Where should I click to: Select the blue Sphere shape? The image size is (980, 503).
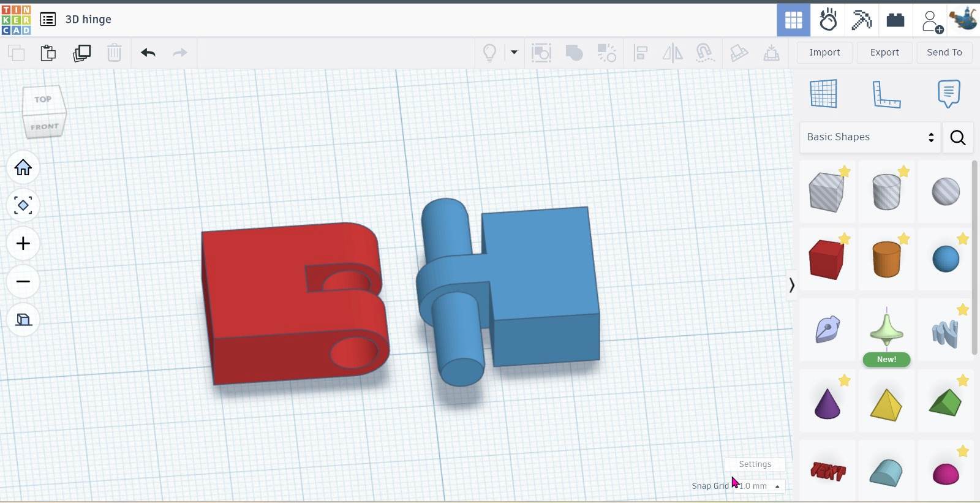pos(946,259)
